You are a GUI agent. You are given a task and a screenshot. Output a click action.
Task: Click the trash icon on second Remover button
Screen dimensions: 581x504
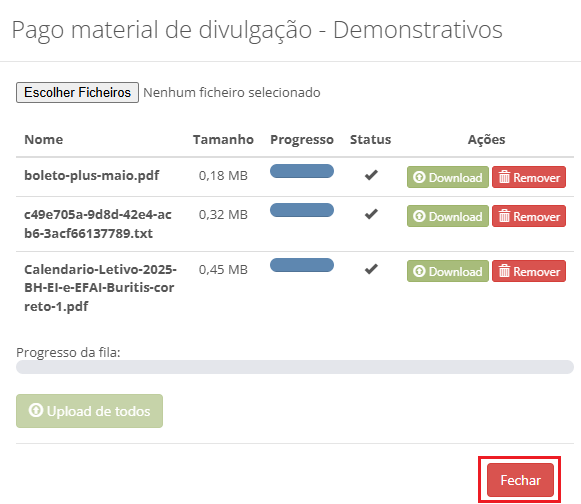(504, 216)
